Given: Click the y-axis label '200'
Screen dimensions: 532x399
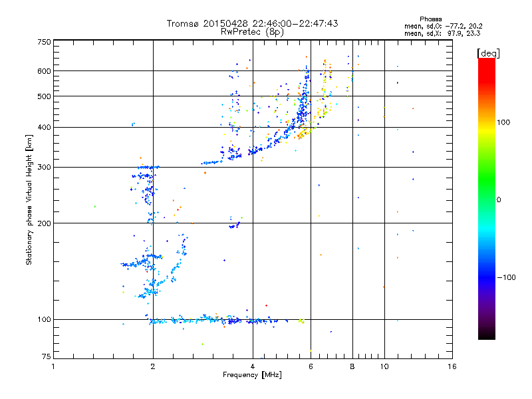Looking at the screenshot, I should 45,223.
